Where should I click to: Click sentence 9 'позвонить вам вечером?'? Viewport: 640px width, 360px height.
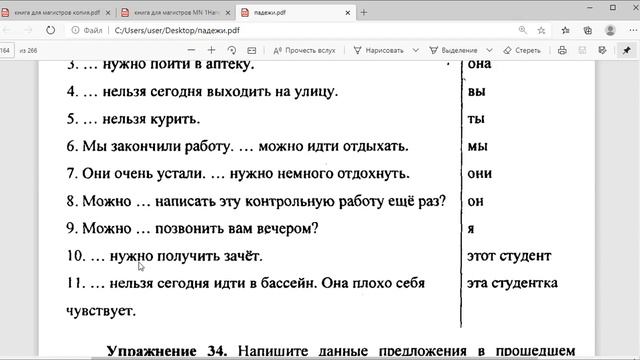pos(192,229)
